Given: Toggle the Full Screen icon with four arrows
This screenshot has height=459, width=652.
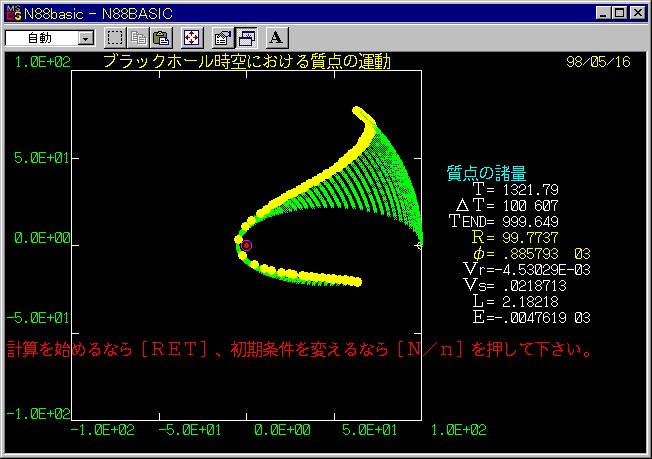Looking at the screenshot, I should [192, 38].
